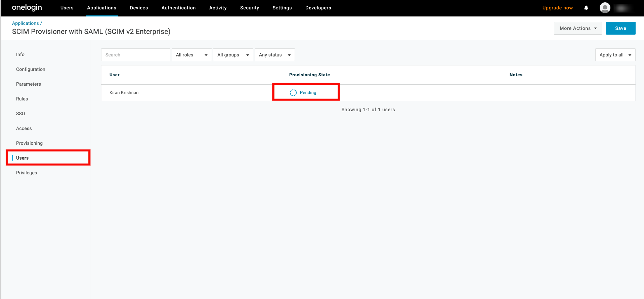Open the Developers menu

[x=318, y=8]
